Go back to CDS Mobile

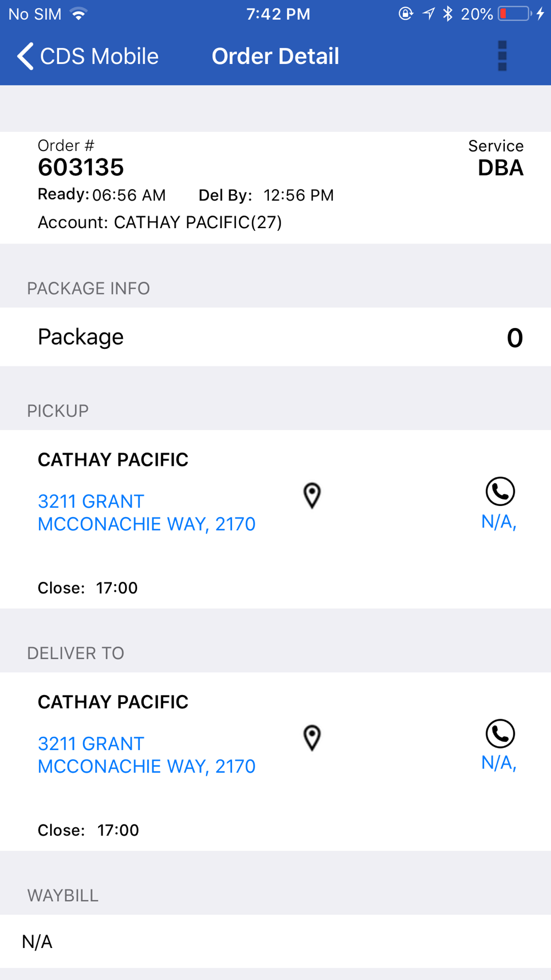coord(88,56)
